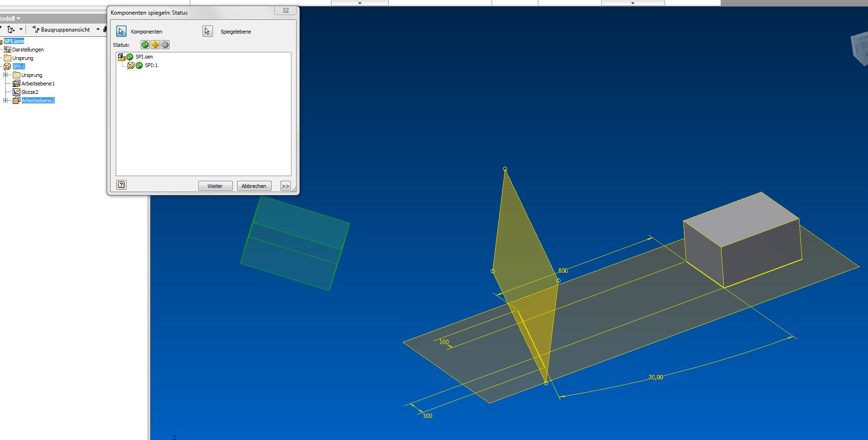Click the Baugruppenansicht label in the browser toolbar
Viewport: 868px width, 440px height.
click(65, 30)
